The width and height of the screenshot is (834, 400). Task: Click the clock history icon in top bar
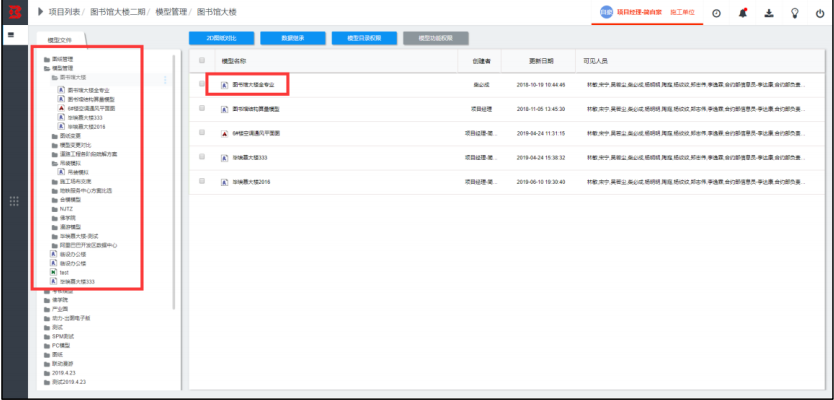716,14
